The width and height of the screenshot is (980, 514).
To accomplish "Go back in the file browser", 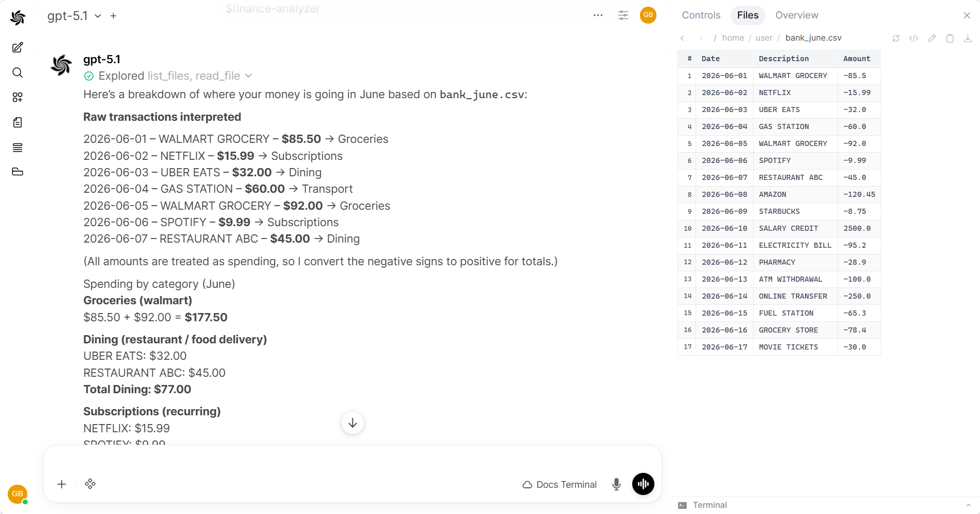I will click(682, 38).
